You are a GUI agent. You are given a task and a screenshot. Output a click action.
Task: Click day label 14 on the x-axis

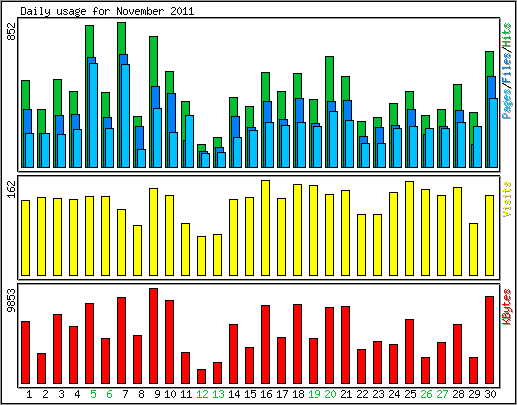point(234,394)
